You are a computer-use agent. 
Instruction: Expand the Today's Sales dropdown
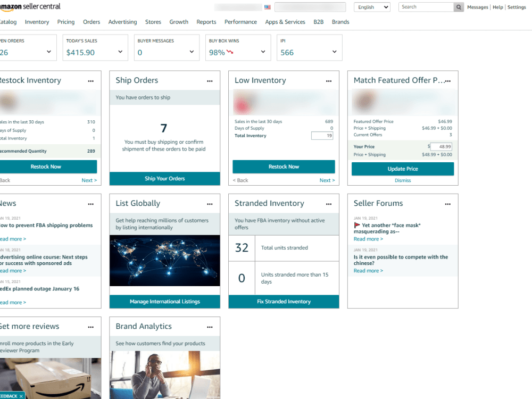click(120, 52)
